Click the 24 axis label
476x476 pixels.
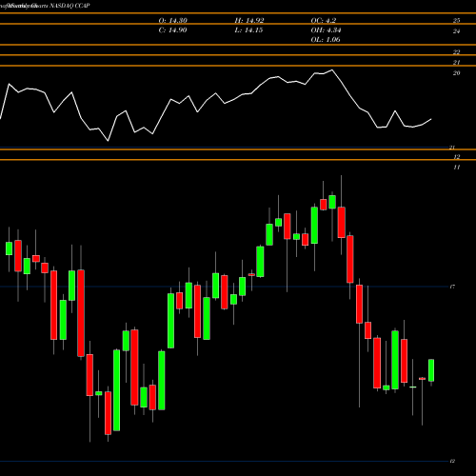(x=456, y=31)
